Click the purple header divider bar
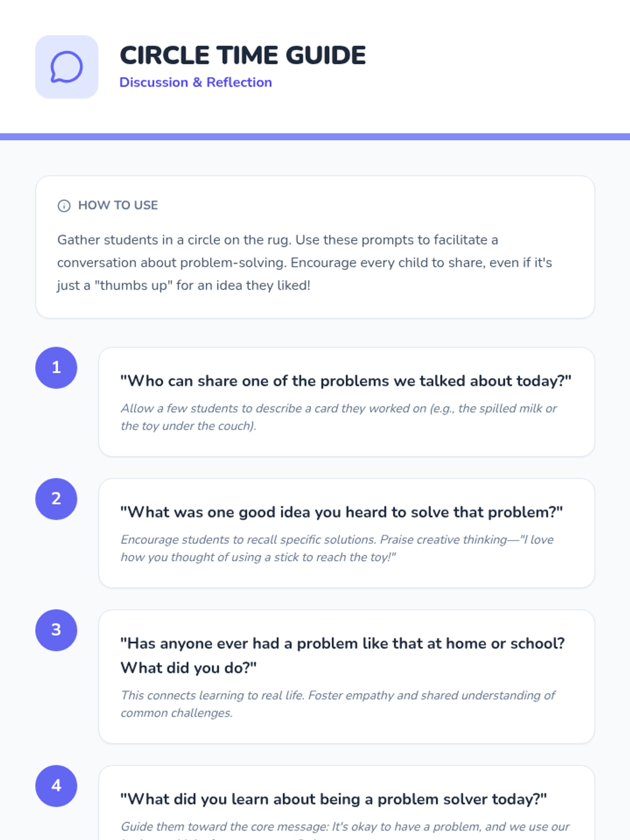 tap(315, 136)
